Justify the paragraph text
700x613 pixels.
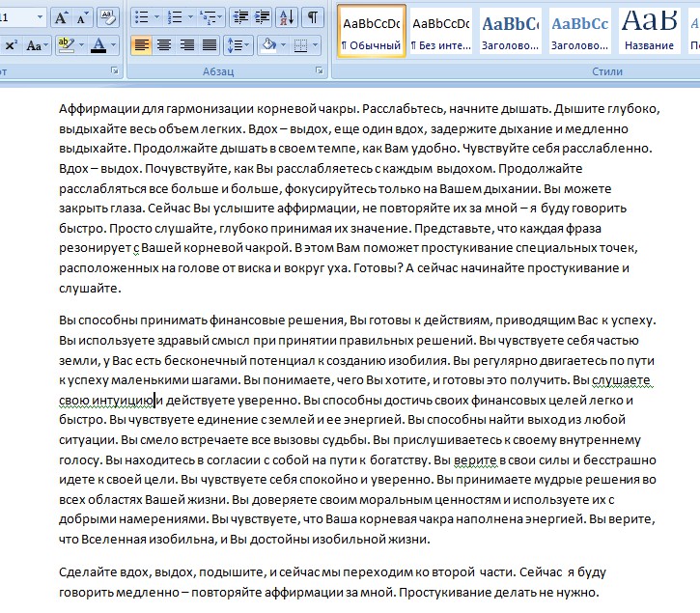(x=210, y=45)
